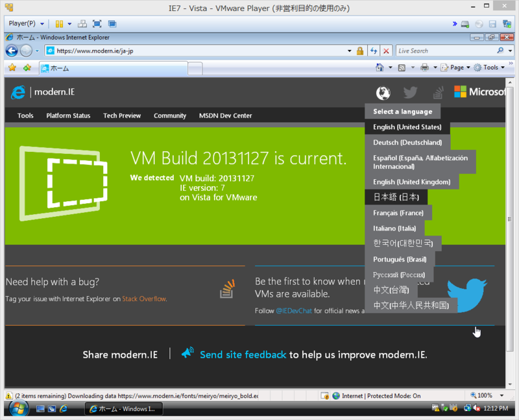Open the Tools site navigation item
Screen dimensions: 519x420
pos(25,116)
